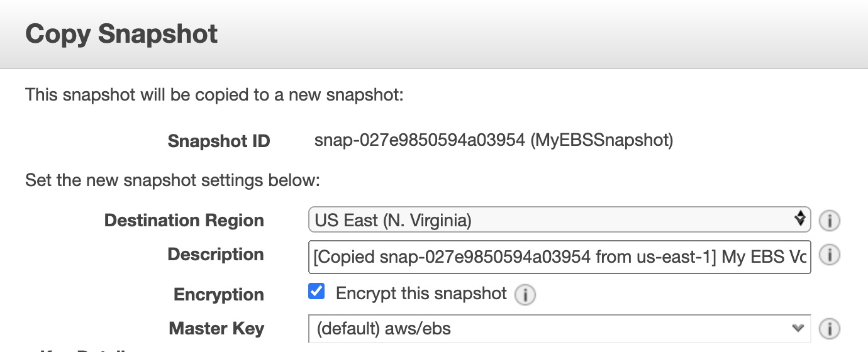Click the chevron arrow on Master Key dropdown
Viewport: 868px width, 352px height.
pyautogui.click(x=798, y=328)
